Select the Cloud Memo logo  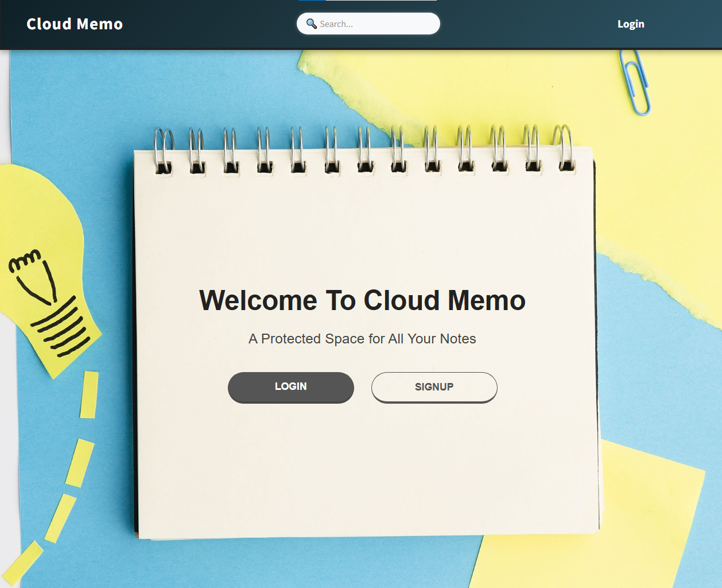coord(74,24)
